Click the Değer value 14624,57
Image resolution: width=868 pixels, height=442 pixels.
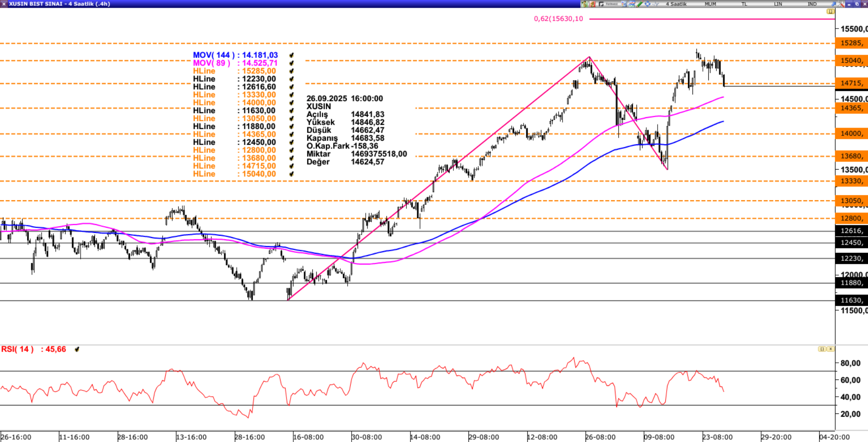coord(367,162)
